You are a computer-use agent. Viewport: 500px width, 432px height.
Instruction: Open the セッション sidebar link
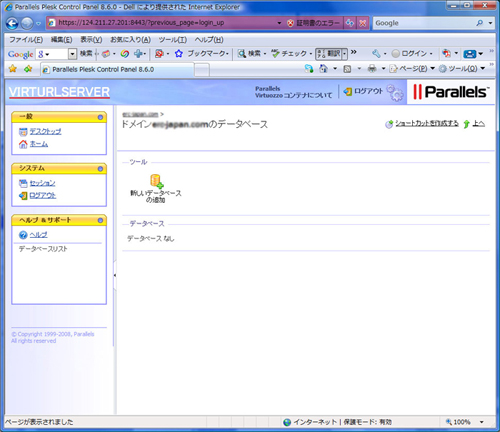(42, 183)
